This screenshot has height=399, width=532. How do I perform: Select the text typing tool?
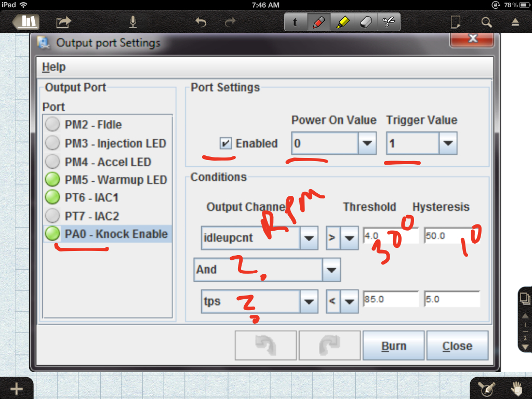tap(296, 22)
